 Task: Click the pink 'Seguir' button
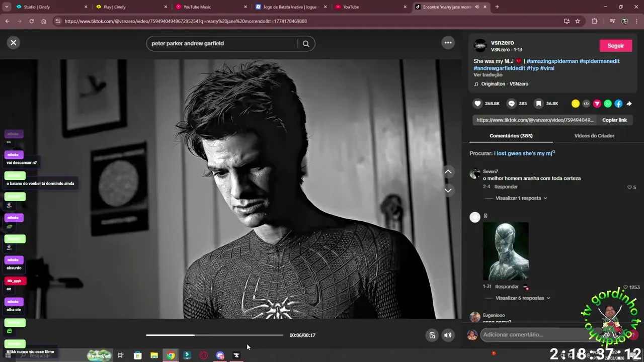pos(615,46)
